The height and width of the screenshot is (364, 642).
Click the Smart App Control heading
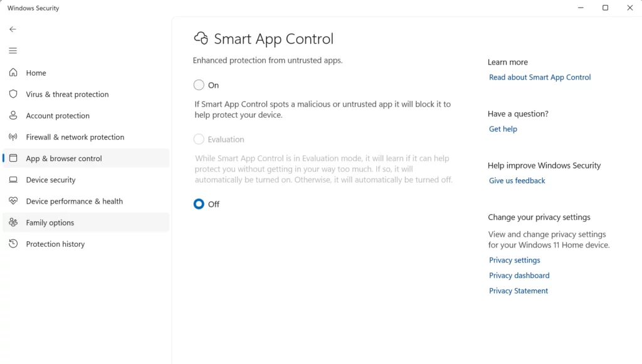click(x=273, y=39)
